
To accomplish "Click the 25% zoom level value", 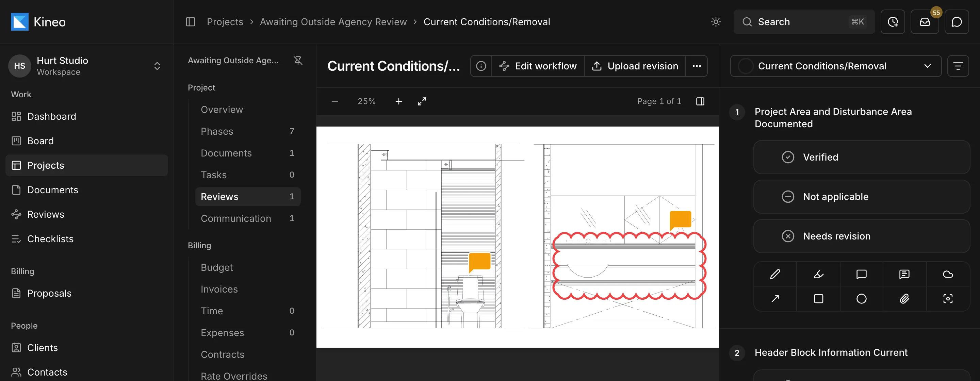I will pos(366,101).
